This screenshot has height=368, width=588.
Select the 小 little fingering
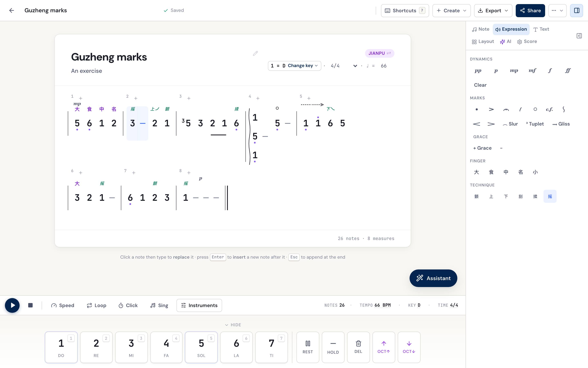point(535,172)
